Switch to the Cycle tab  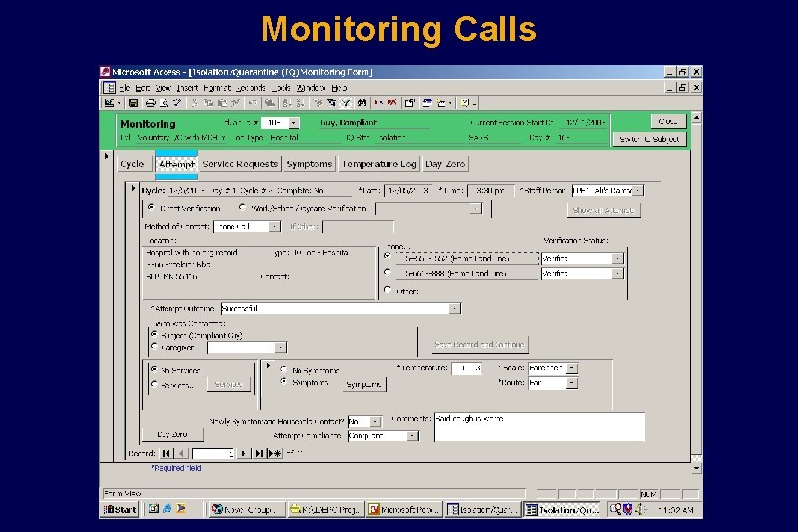(x=132, y=164)
